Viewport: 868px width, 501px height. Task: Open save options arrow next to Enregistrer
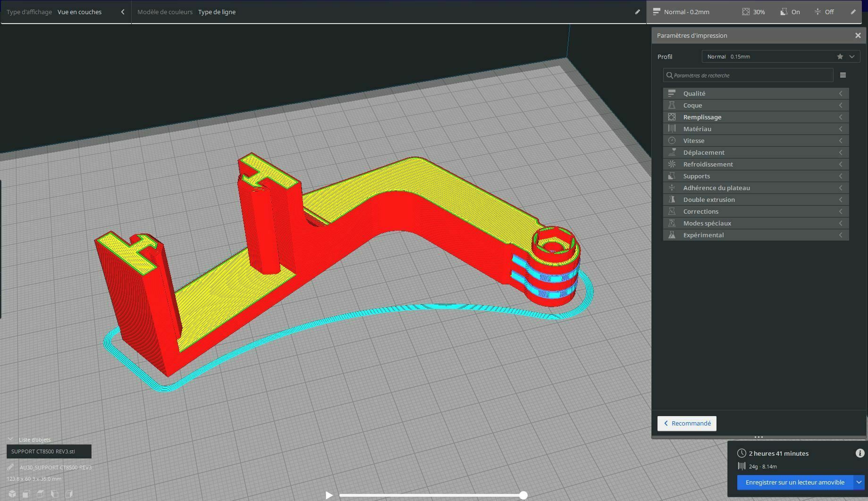click(x=859, y=482)
